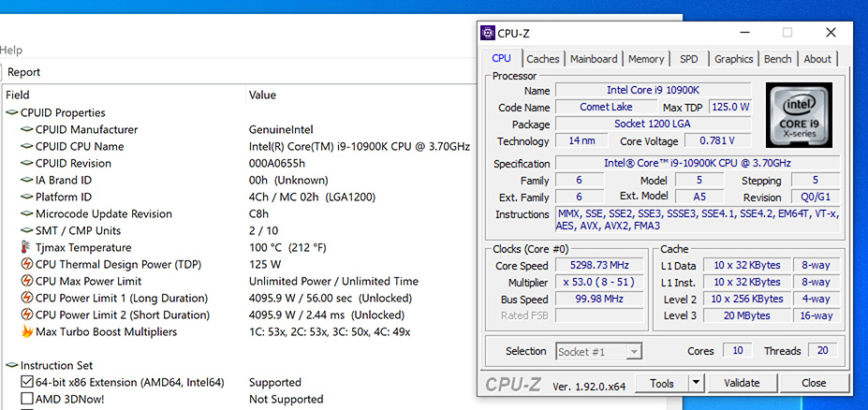The width and height of the screenshot is (868, 410).
Task: Switch to the CPU tab in CPU-Z
Action: (502, 58)
